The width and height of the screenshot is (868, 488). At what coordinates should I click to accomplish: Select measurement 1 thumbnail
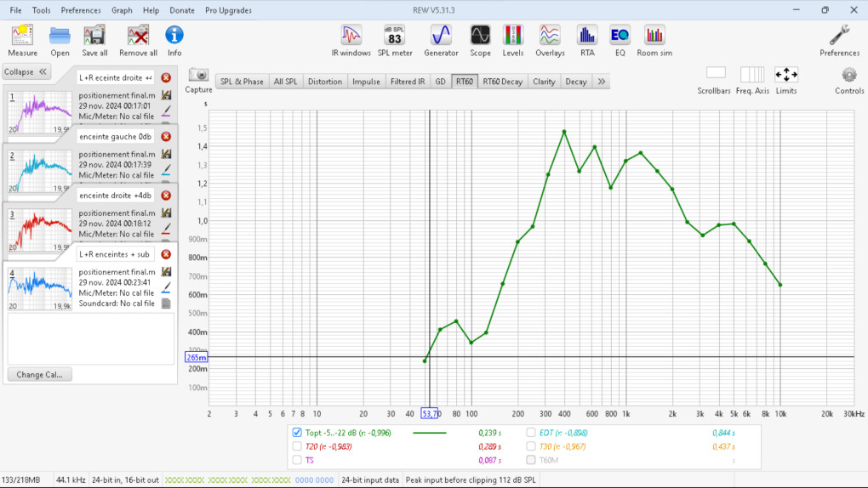40,112
